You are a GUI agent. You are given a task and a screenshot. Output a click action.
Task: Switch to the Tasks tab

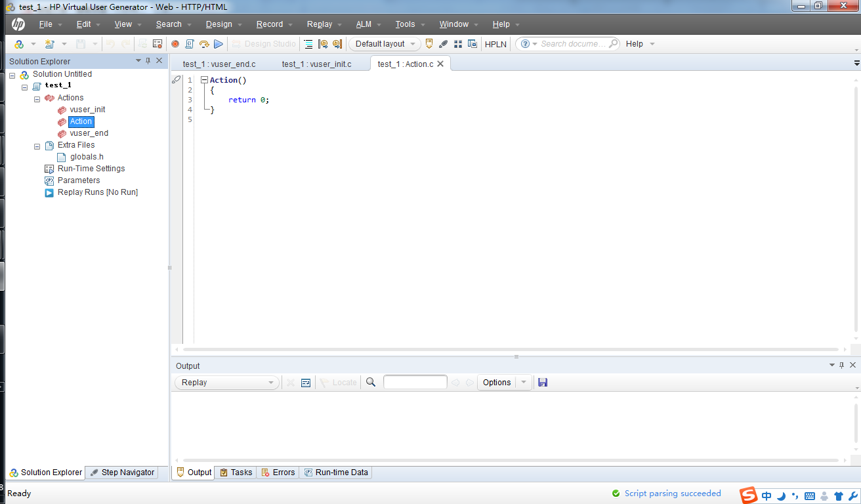(x=236, y=472)
